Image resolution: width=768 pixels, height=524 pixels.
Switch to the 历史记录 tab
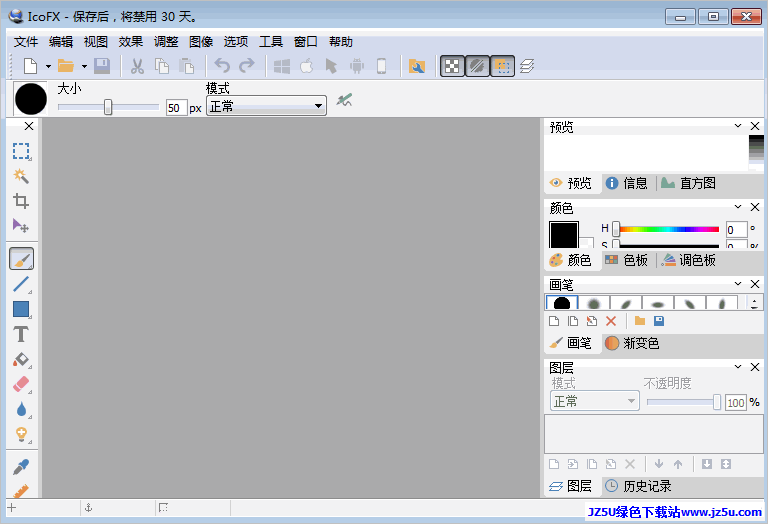click(x=638, y=486)
